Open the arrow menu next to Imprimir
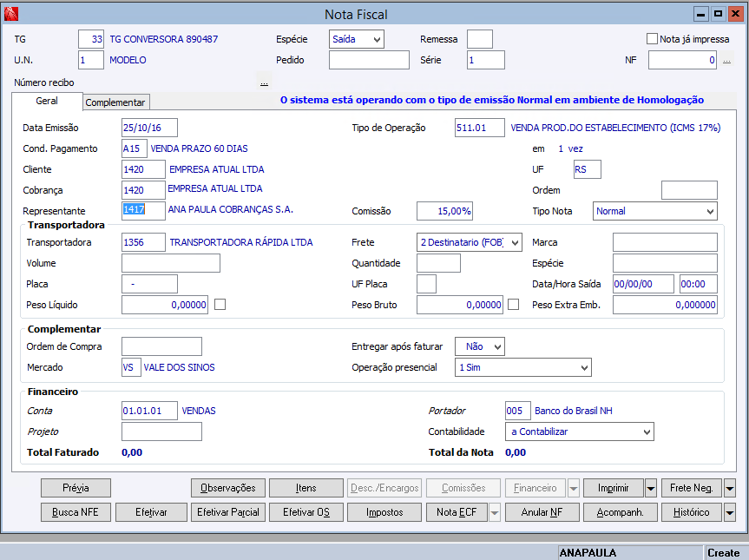This screenshot has width=749, height=560. 651,489
